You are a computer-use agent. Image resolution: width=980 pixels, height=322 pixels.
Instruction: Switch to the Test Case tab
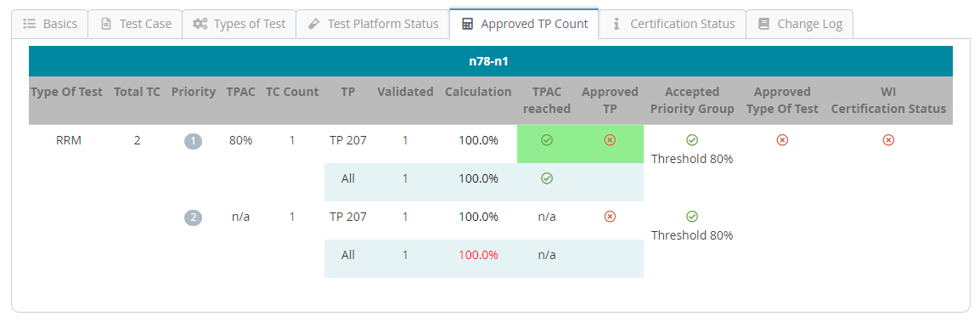pos(136,24)
